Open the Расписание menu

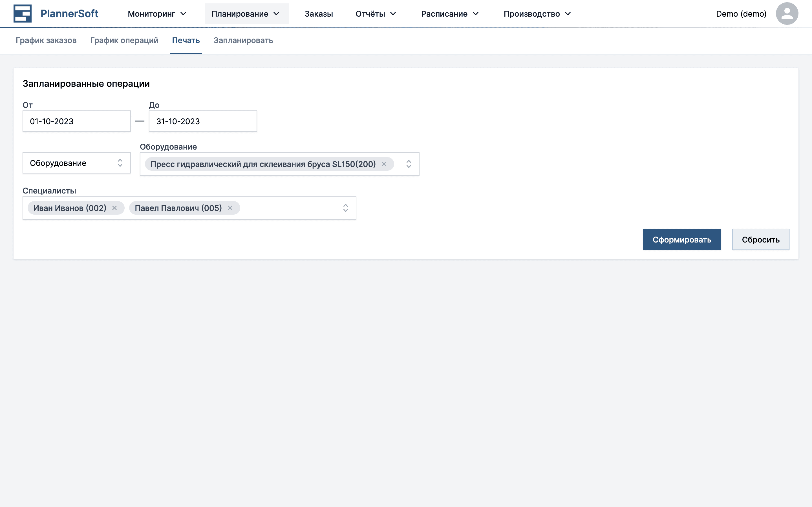pyautogui.click(x=450, y=14)
